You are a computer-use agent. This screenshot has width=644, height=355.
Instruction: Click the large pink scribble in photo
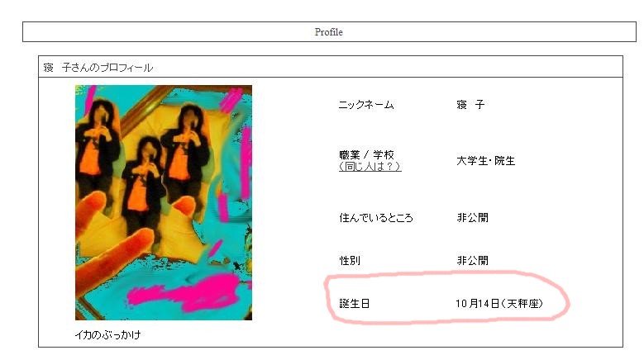point(185,292)
